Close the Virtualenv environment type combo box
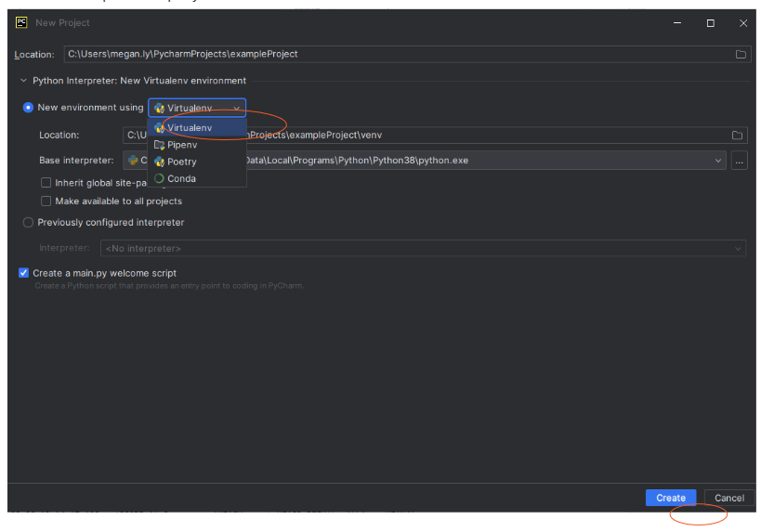 pyautogui.click(x=236, y=108)
